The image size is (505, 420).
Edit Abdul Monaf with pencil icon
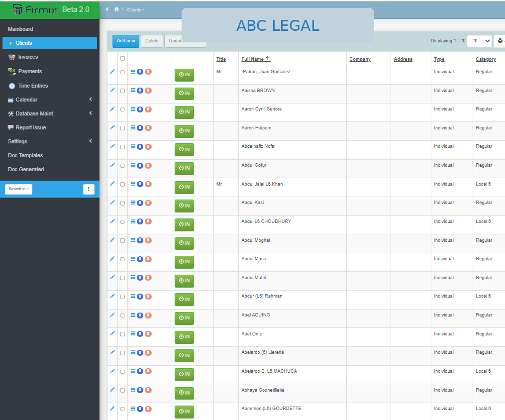click(x=112, y=259)
